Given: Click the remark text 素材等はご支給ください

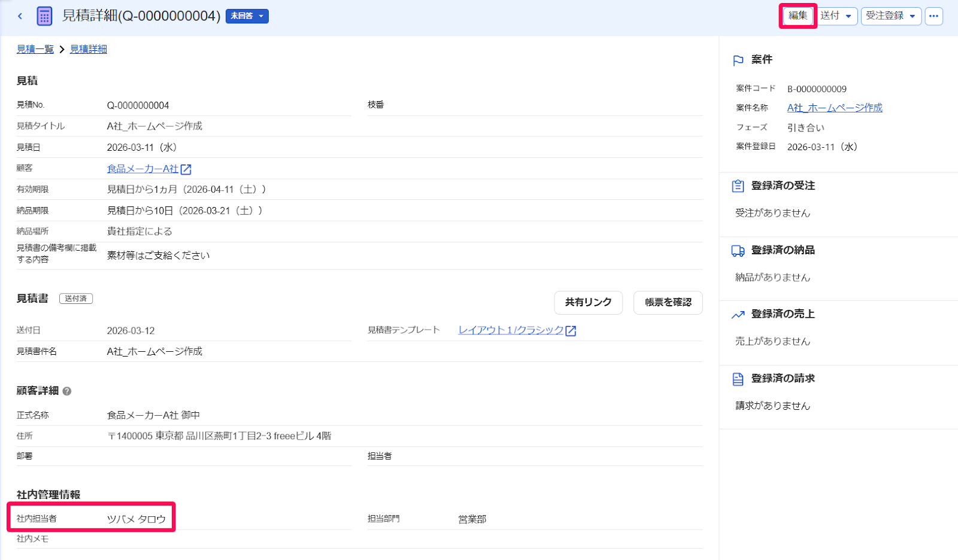Looking at the screenshot, I should 159,255.
